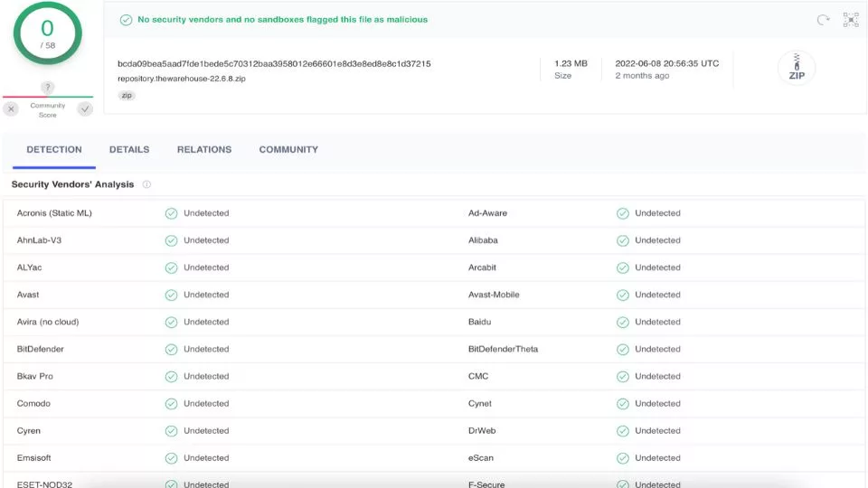
Task: Open the RELATIONS tab
Action: pos(204,149)
